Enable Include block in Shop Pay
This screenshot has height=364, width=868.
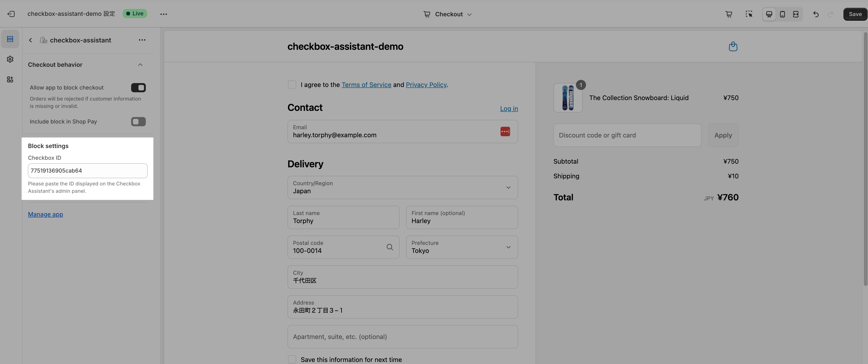tap(138, 121)
